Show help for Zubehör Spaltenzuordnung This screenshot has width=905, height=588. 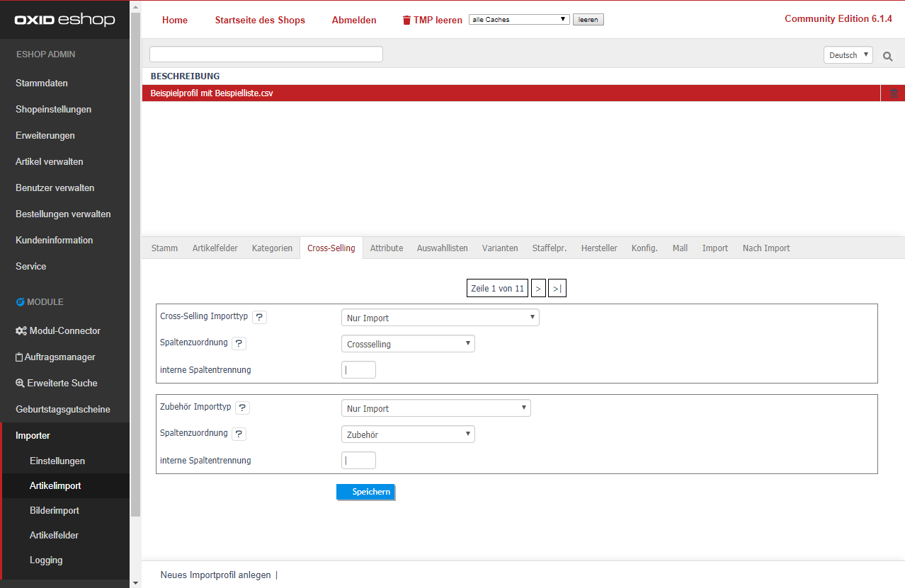[239, 434]
